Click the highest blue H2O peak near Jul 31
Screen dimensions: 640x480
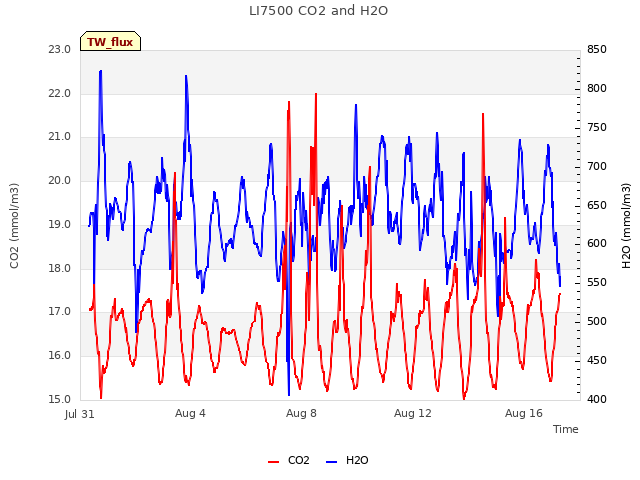click(100, 72)
